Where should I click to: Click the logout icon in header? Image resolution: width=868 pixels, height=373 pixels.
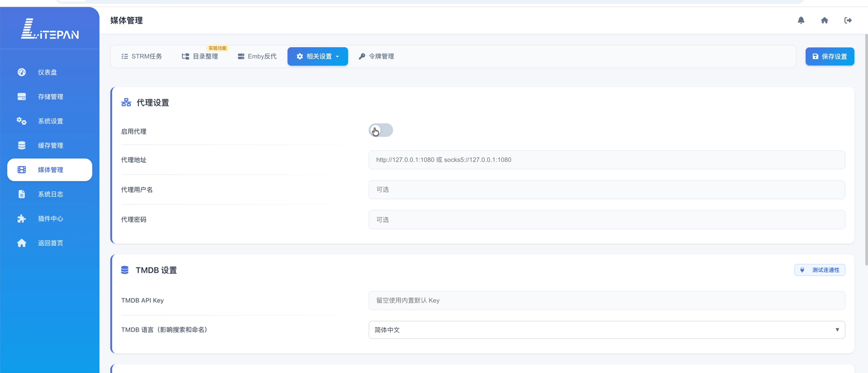[848, 20]
